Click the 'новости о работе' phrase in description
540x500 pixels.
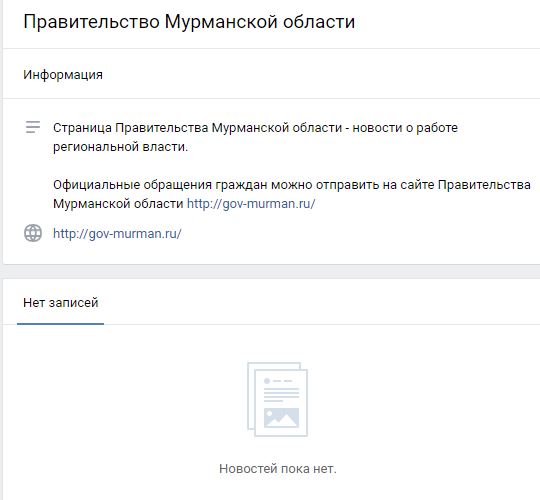coord(405,128)
